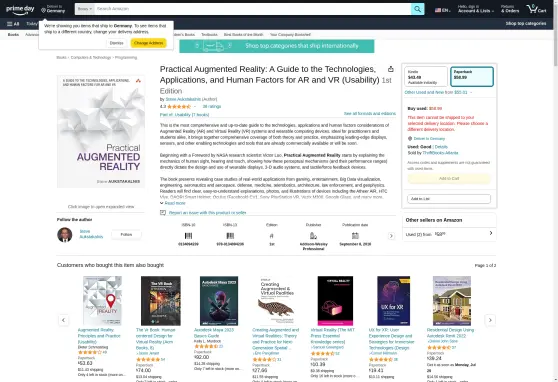Advance the product details carousel arrow
The height and width of the screenshot is (382, 558).
(x=391, y=236)
